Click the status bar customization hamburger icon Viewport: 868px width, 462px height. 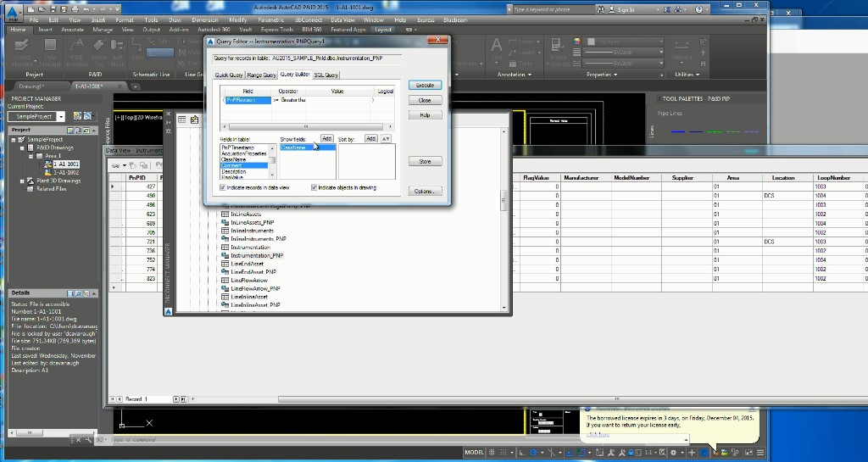click(x=760, y=452)
